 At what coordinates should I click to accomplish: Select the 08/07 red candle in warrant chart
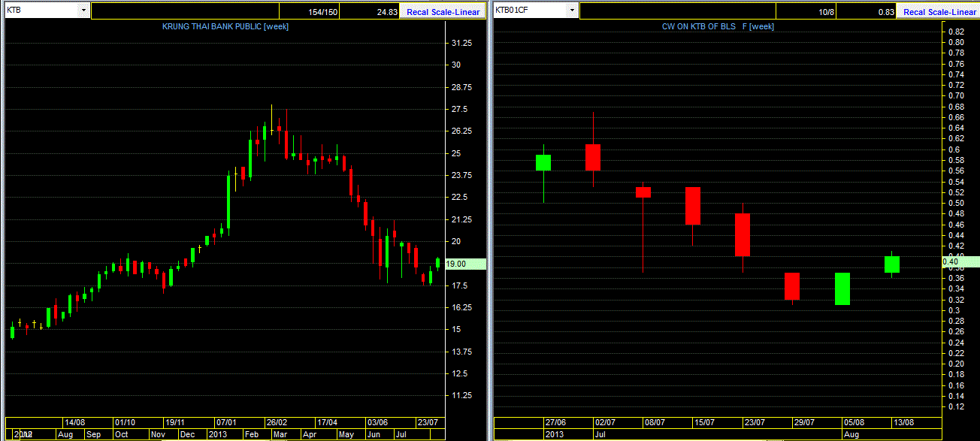(x=643, y=192)
